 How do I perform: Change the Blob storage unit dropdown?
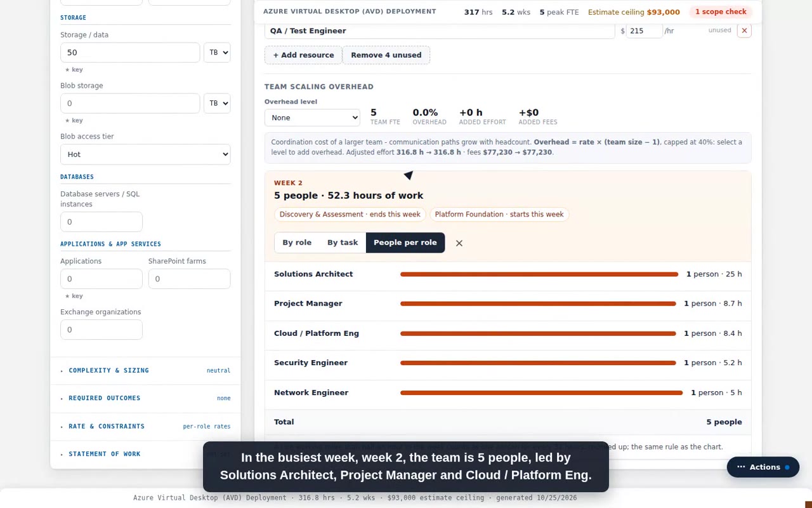coord(217,104)
